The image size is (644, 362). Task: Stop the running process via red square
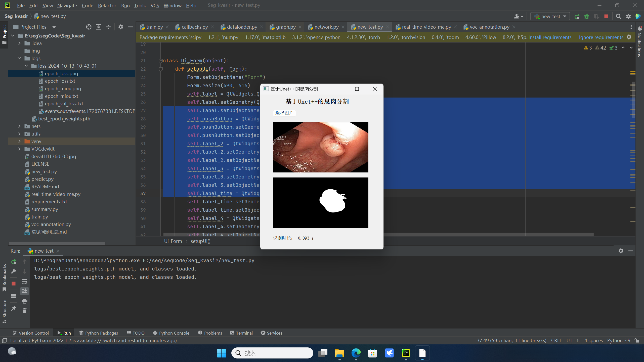[606, 17]
